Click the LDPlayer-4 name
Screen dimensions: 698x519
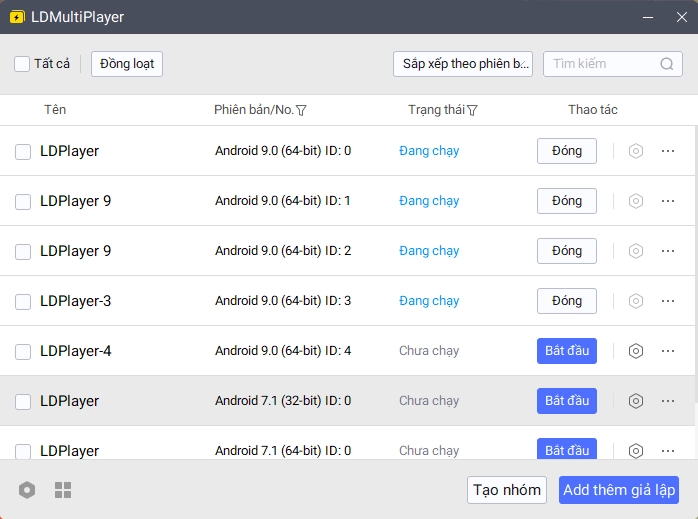75,351
